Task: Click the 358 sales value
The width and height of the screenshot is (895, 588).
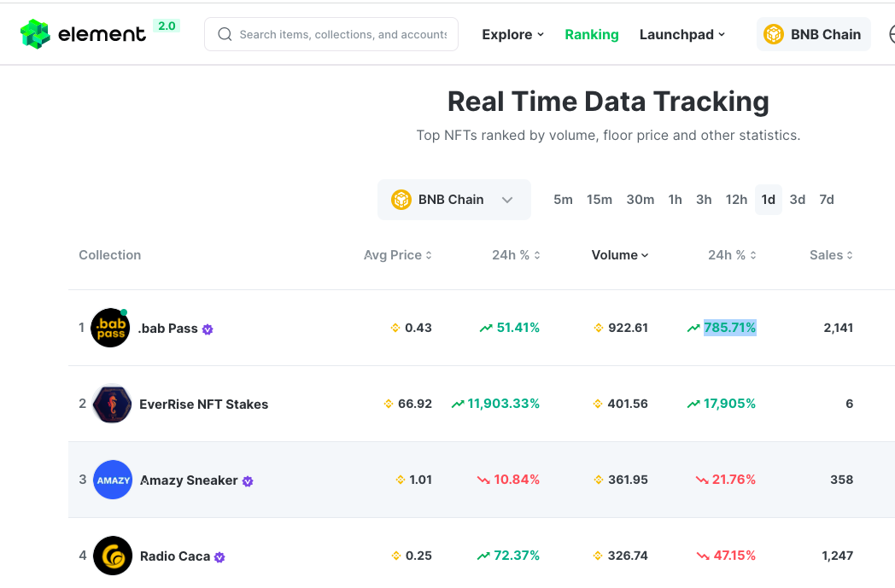Action: click(841, 480)
